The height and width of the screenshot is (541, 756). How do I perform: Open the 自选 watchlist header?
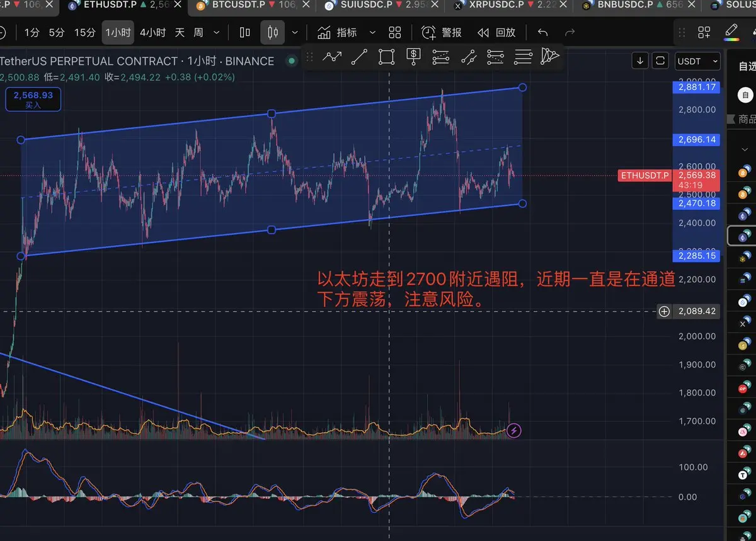point(747,66)
